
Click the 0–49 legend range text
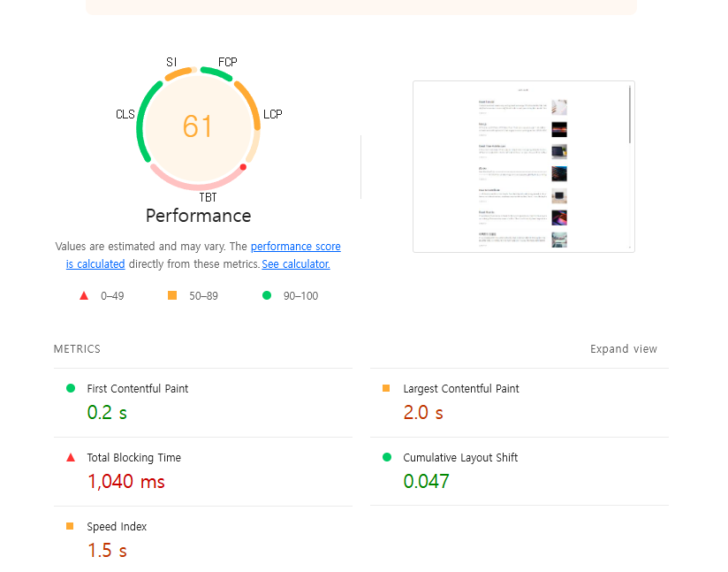pyautogui.click(x=112, y=296)
